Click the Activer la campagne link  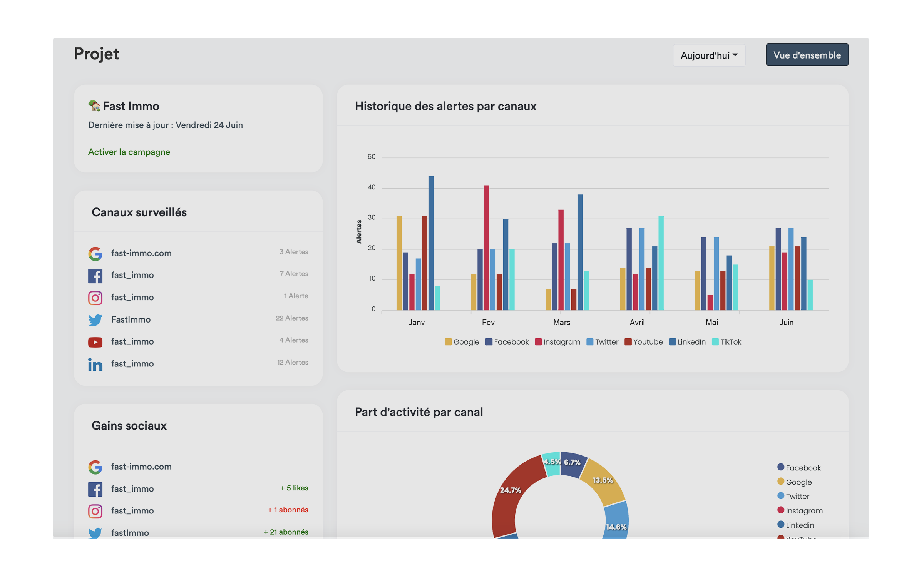[129, 152]
